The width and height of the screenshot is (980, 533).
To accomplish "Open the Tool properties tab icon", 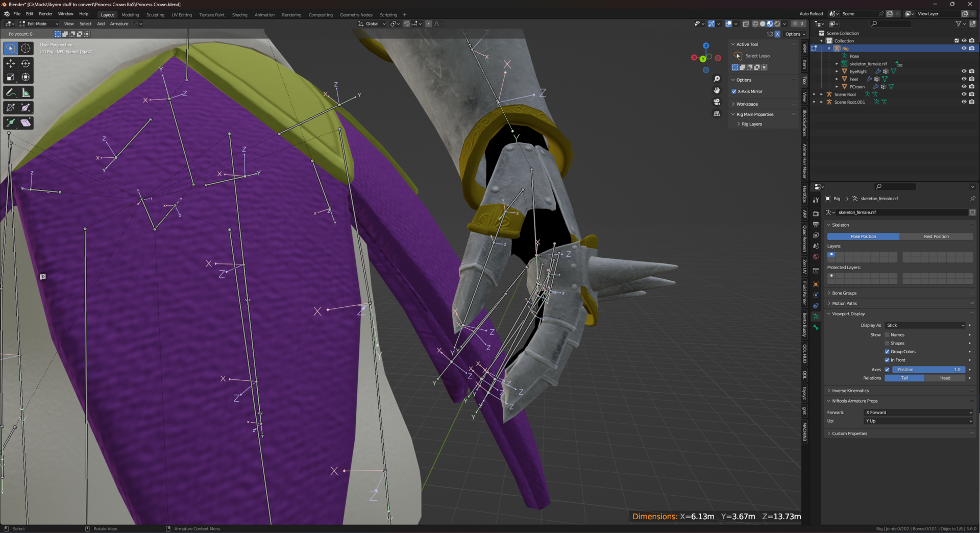I will [816, 201].
